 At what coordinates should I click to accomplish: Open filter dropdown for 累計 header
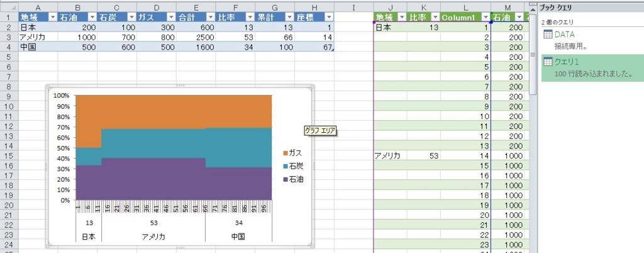point(289,17)
